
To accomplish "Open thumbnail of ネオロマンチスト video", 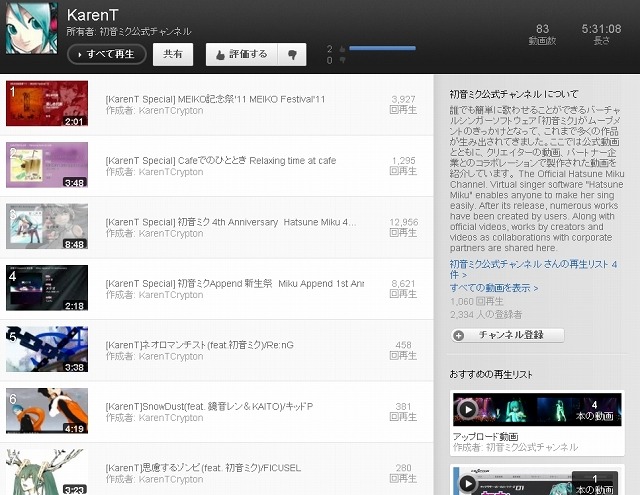I will pos(47,349).
